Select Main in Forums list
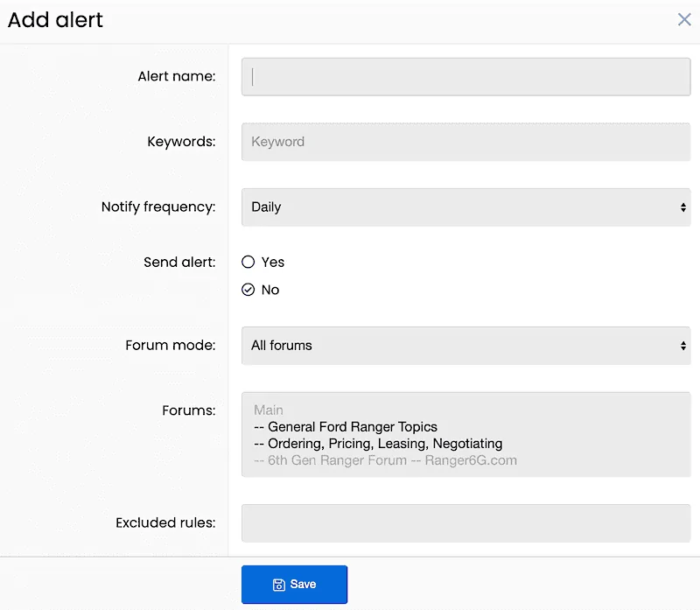The width and height of the screenshot is (700, 610). (269, 410)
